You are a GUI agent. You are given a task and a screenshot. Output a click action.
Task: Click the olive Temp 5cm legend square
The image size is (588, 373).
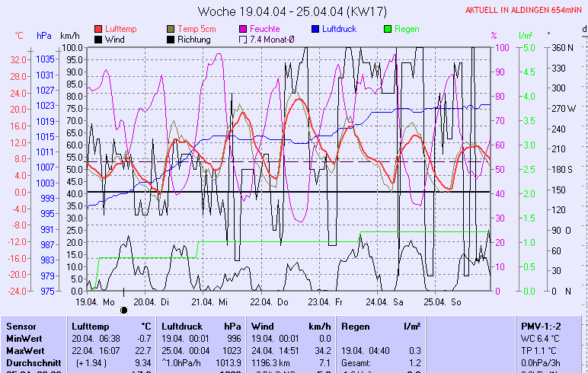coord(171,29)
